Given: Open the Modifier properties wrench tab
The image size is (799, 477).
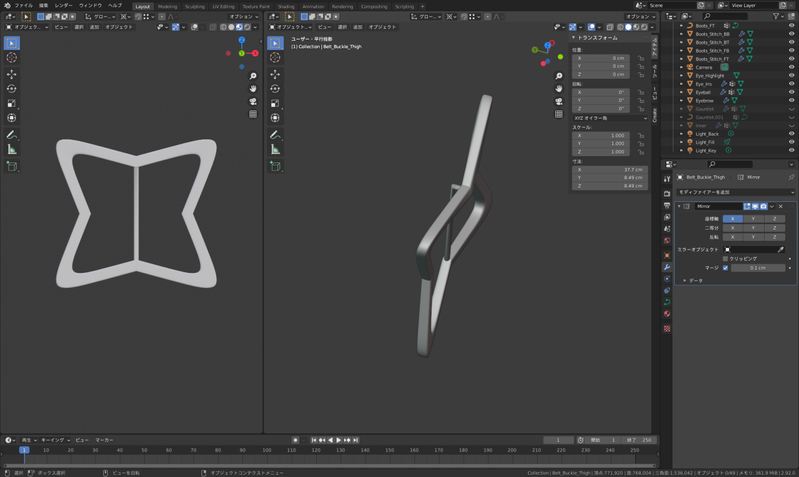Looking at the screenshot, I should pos(667,267).
